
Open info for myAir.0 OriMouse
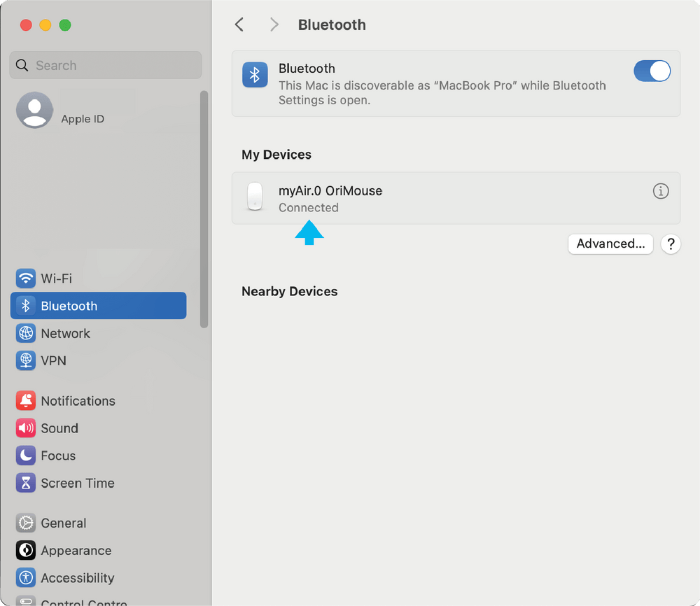660,191
